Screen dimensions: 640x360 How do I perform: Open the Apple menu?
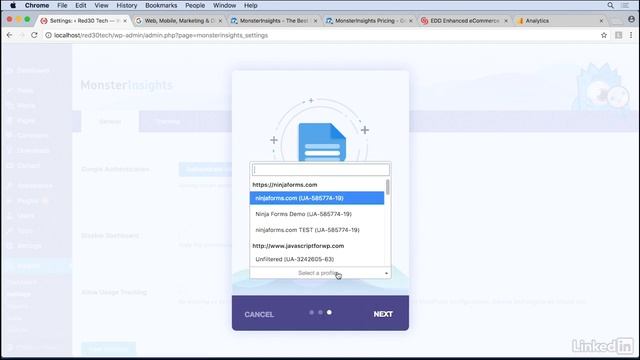(x=13, y=5)
